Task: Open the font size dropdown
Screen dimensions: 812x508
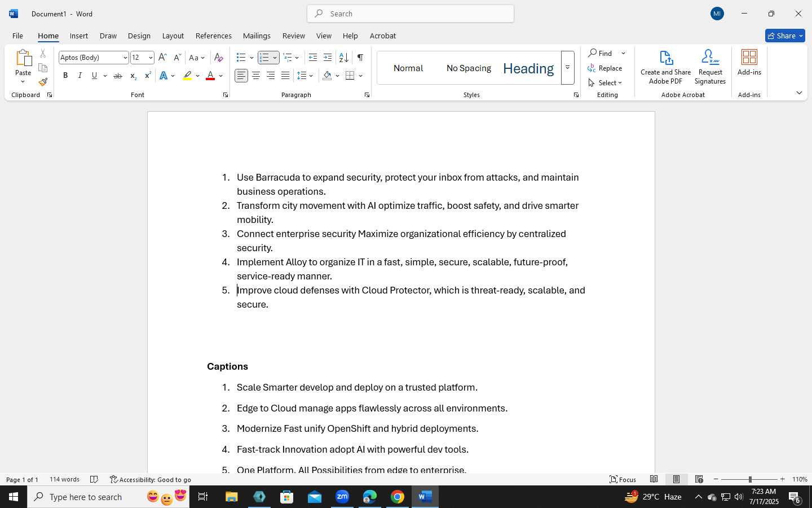Action: [150, 58]
